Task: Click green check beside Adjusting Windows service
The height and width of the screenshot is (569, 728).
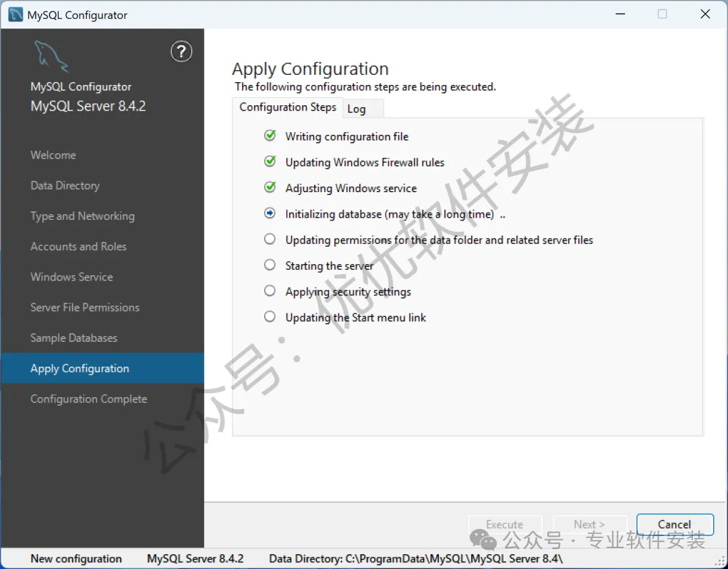Action: [x=270, y=187]
